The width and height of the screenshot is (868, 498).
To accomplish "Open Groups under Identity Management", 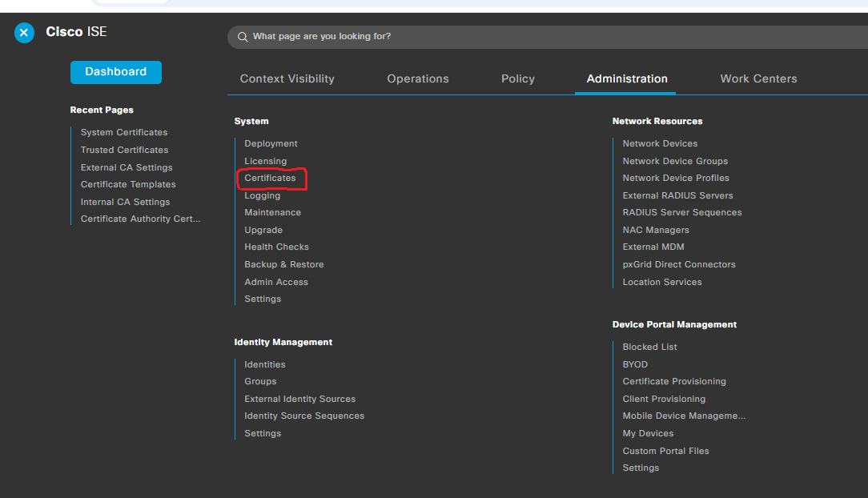I will [260, 381].
